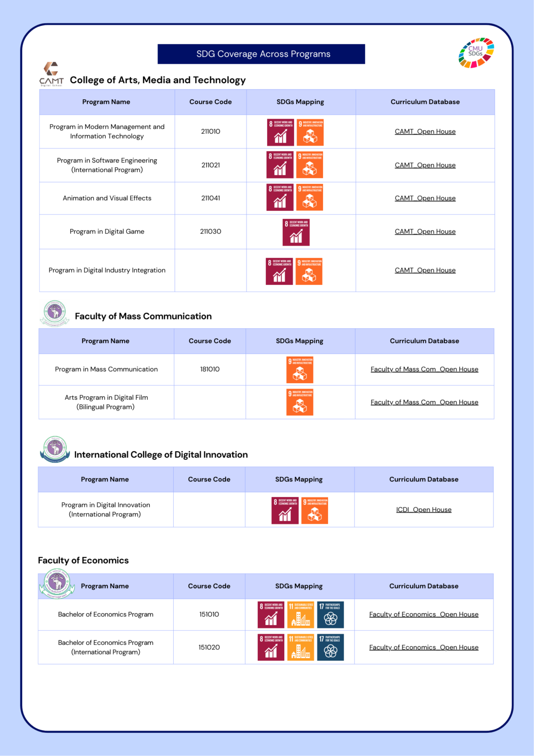Open the ICDI_Open House link
Viewport: 534px width, 756px height.
click(x=424, y=510)
